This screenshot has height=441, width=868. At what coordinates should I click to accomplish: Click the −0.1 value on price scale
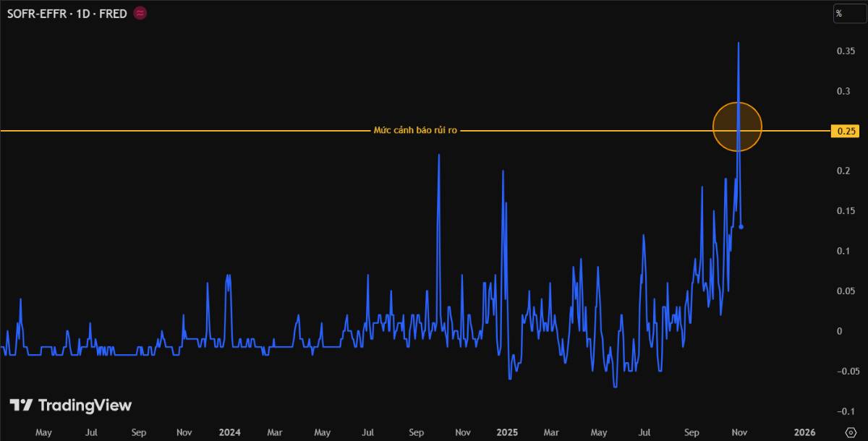[843, 411]
